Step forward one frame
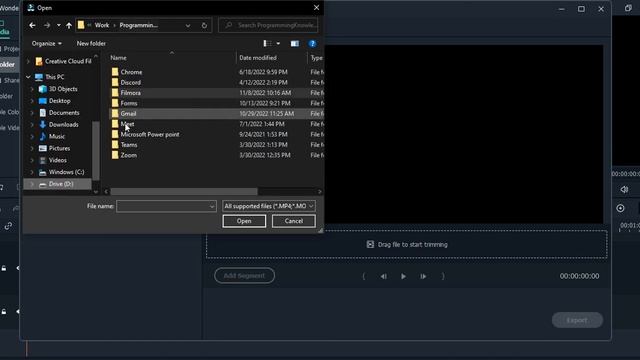640x360 pixels. click(423, 276)
